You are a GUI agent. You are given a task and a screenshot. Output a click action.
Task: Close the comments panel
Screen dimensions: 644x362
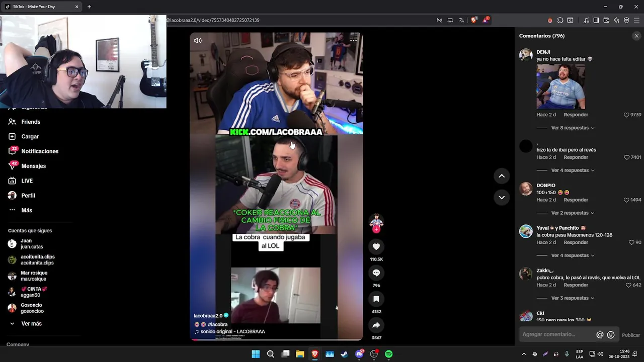tap(636, 36)
